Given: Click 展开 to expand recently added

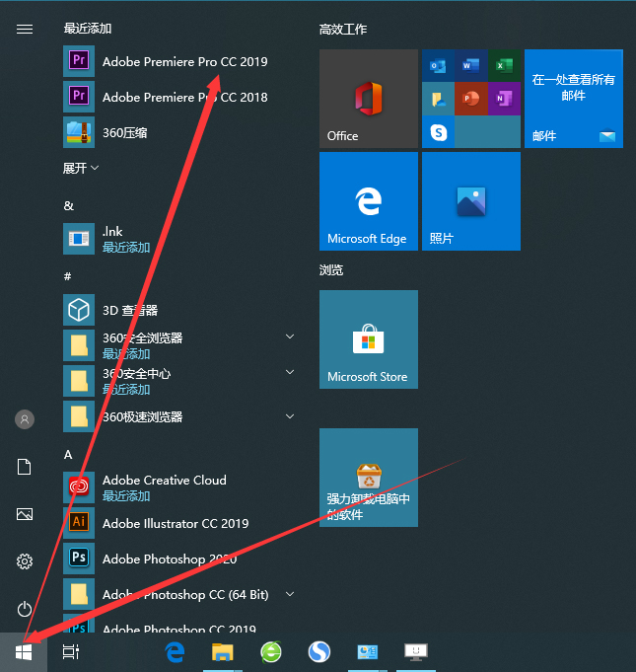Looking at the screenshot, I should click(81, 168).
